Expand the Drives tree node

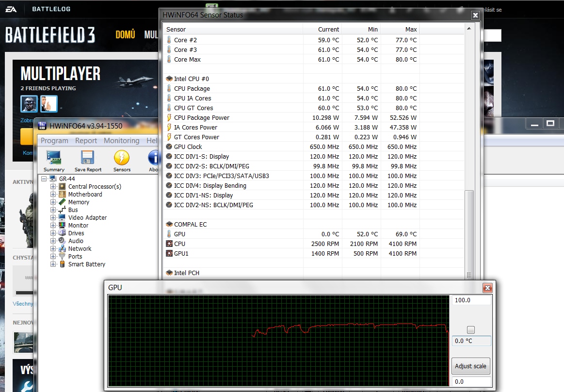pos(53,233)
